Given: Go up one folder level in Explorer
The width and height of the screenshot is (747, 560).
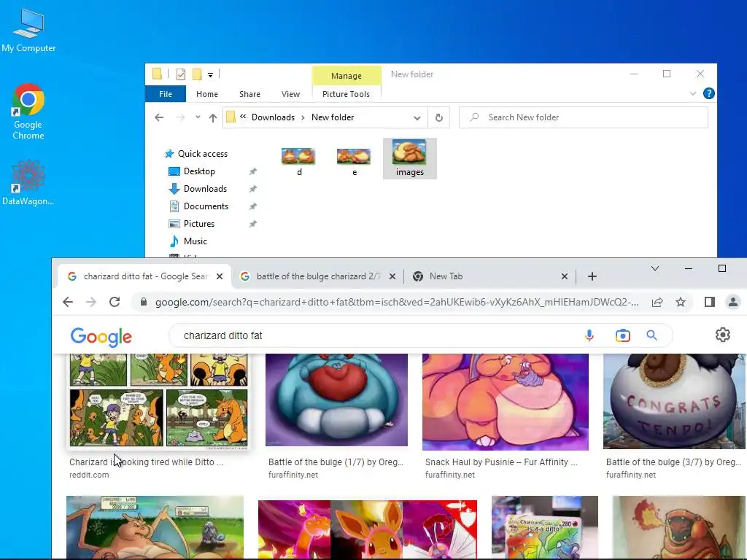Looking at the screenshot, I should [x=212, y=117].
